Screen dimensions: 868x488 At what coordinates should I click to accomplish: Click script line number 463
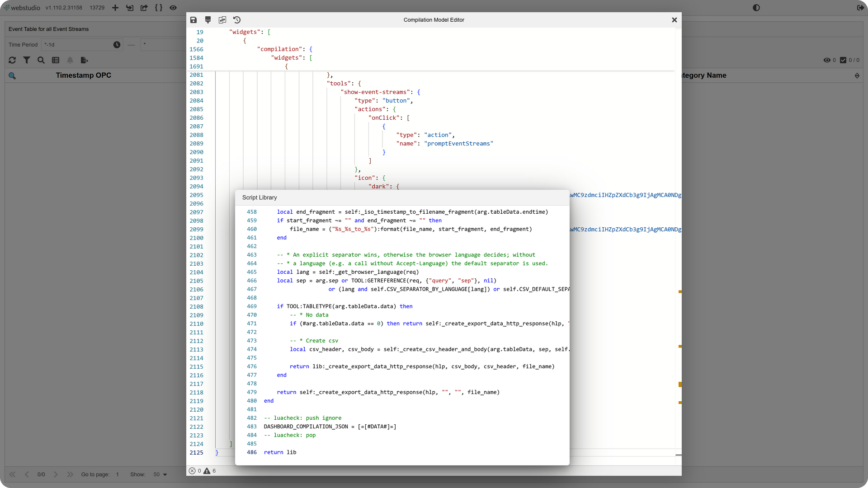(252, 255)
